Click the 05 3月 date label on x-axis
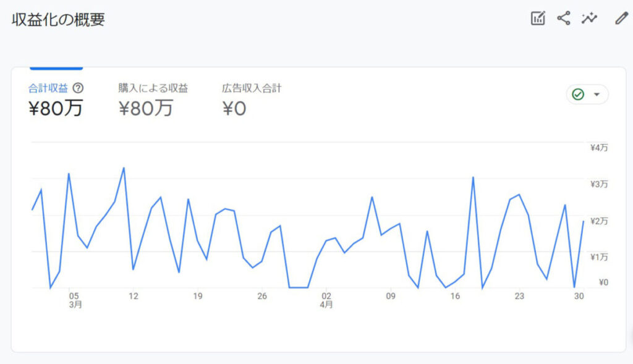Viewport: 633px width, 364px height. pos(74,300)
